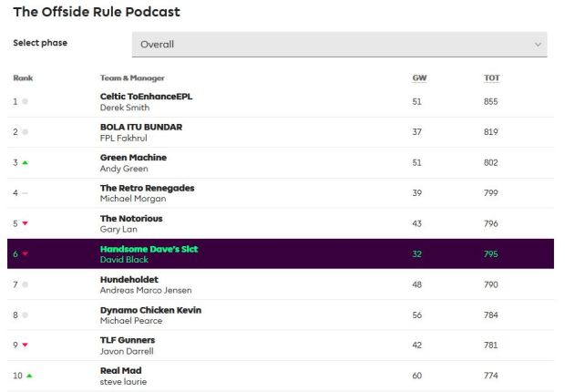Click red down arrow beside rank 9
The width and height of the screenshot is (565, 392).
point(26,346)
